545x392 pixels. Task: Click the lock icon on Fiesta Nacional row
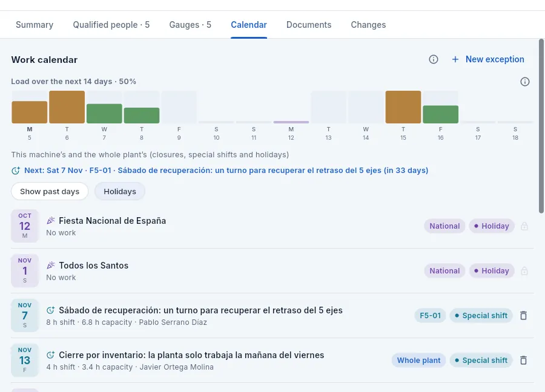(524, 226)
